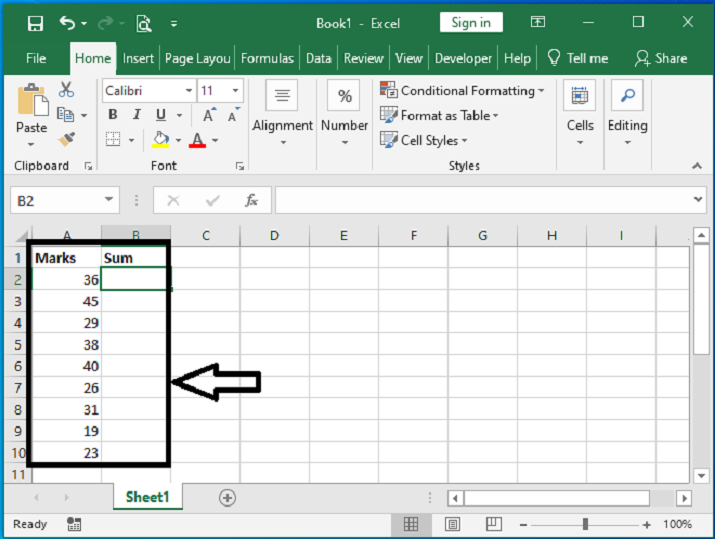
Task: Save the workbook with the floppy icon
Action: click(x=35, y=23)
